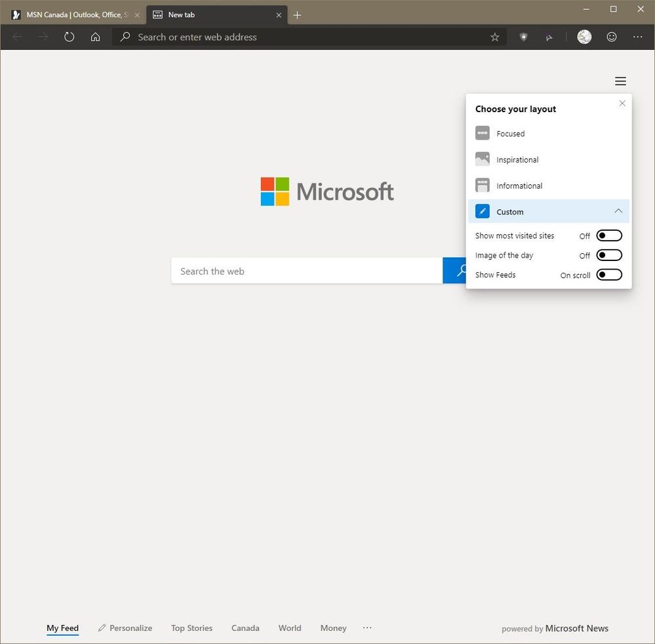Click the Image of the day label

[504, 255]
